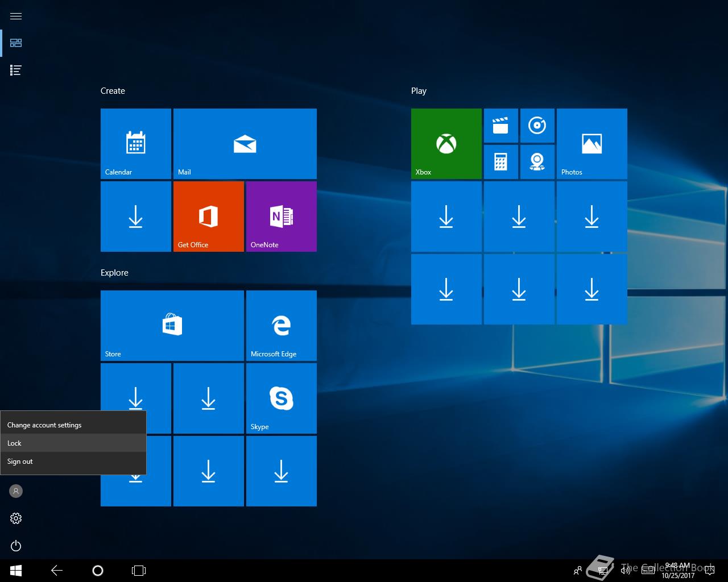Click download tile directly below Skype

pos(282,471)
